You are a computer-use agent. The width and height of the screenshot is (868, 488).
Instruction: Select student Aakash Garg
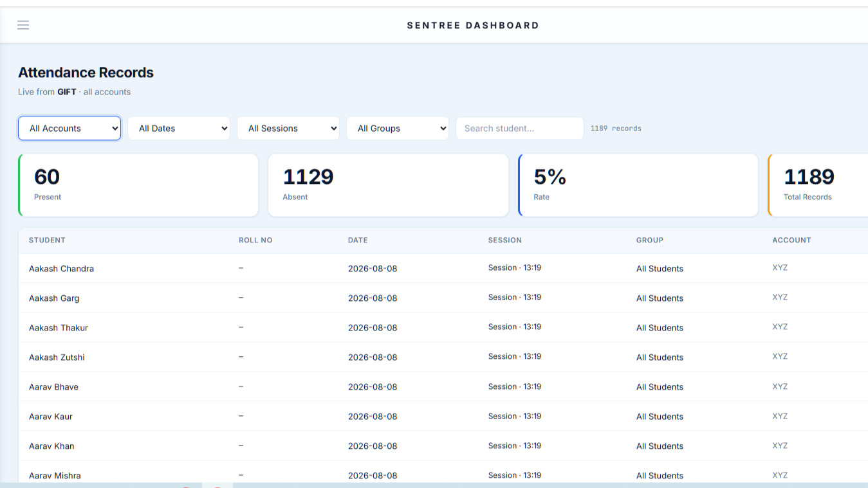(x=54, y=298)
